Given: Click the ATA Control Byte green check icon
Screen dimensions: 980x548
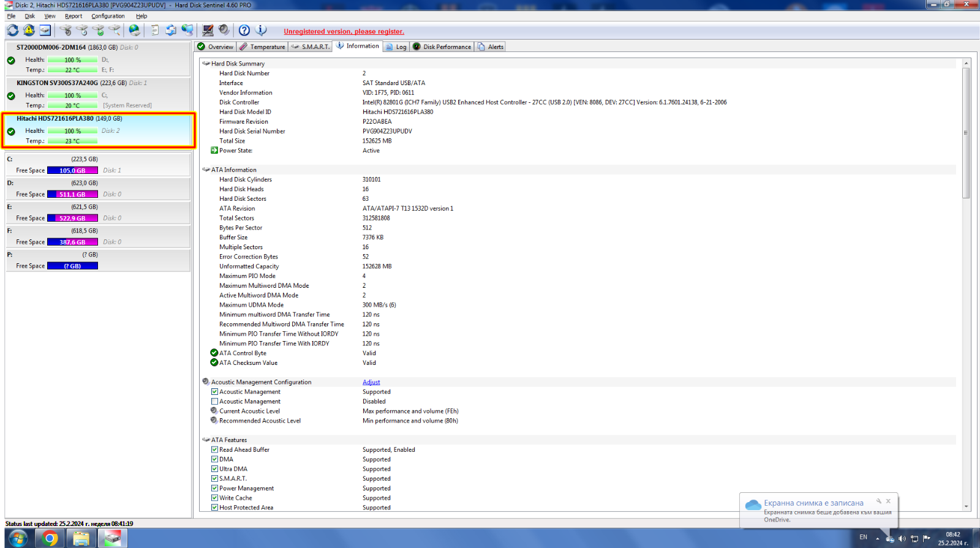Looking at the screenshot, I should tap(214, 353).
